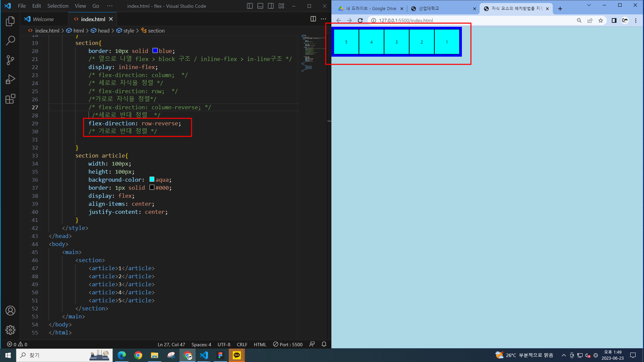
Task: Click the CRLF line ending indicator
Action: [x=242, y=344]
